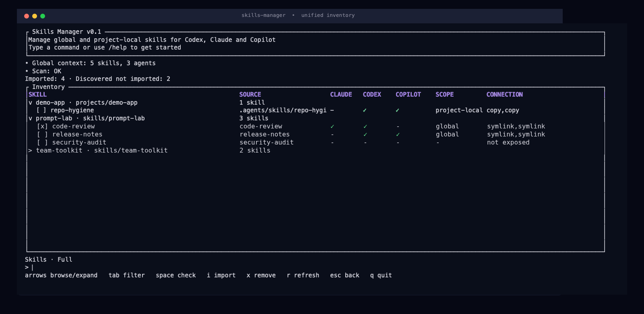This screenshot has height=314, width=644.
Task: Click the CONNECTION column header
Action: tap(504, 95)
